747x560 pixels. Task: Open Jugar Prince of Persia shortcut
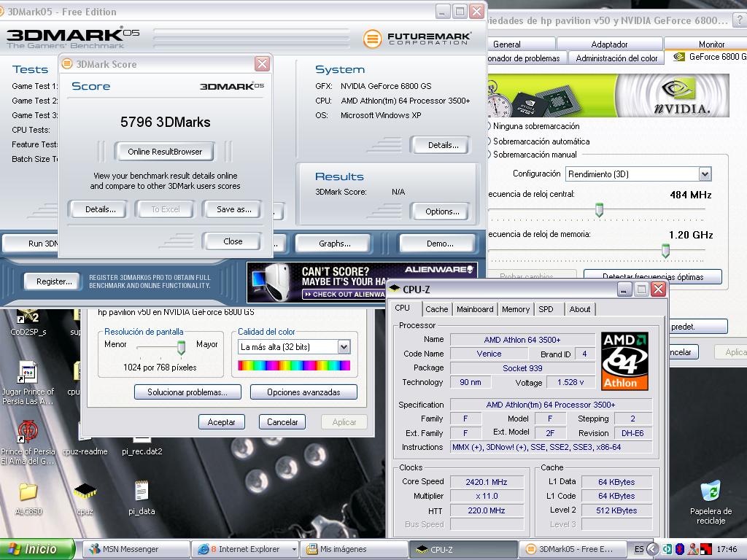(28, 374)
